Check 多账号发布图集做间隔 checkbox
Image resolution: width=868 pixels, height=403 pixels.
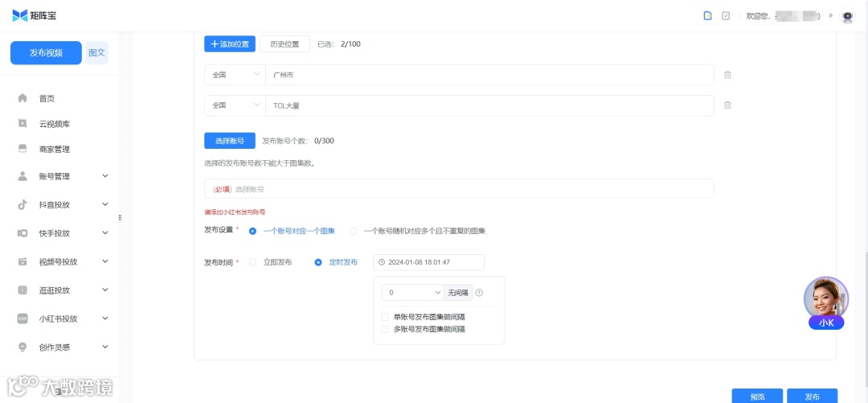pos(385,329)
